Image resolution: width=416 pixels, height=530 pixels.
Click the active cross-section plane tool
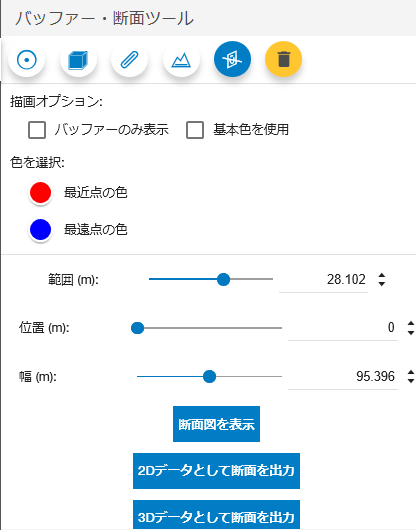click(233, 59)
